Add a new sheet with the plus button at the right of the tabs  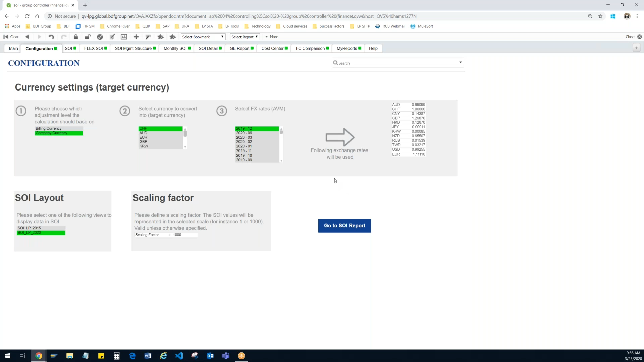(636, 48)
